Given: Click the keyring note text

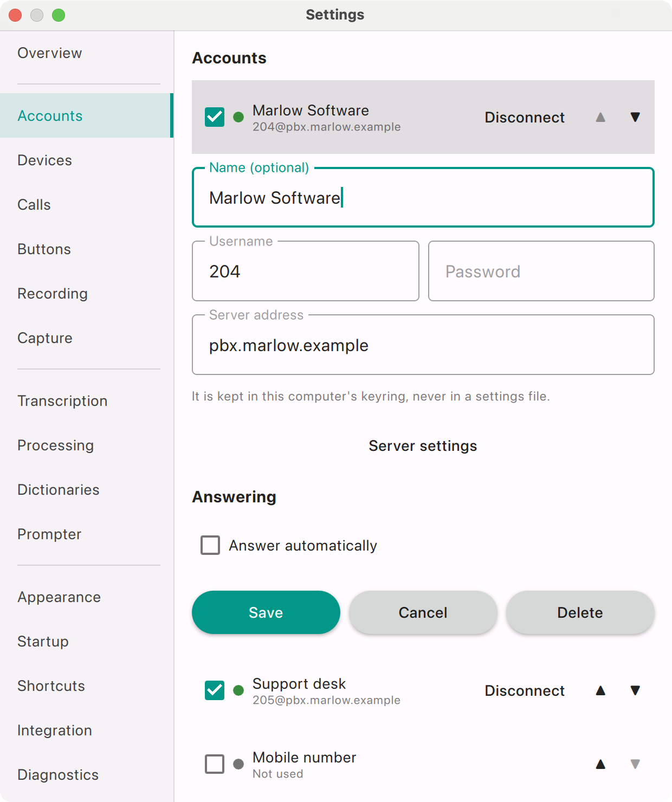Looking at the screenshot, I should click(371, 397).
